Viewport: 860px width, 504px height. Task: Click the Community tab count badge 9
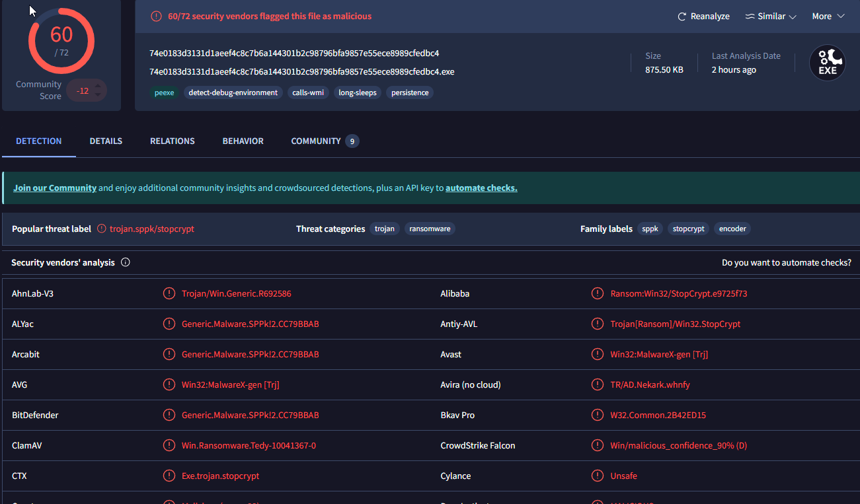click(x=352, y=141)
